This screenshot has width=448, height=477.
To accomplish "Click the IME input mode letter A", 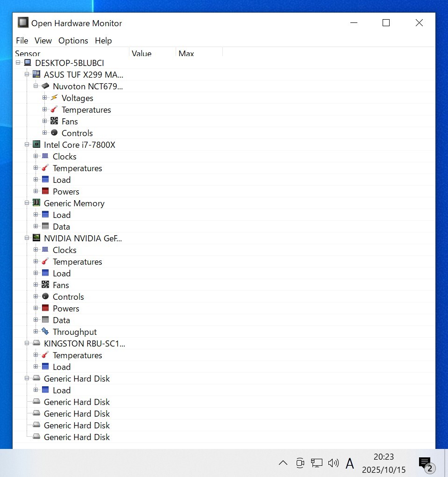I will click(x=350, y=463).
